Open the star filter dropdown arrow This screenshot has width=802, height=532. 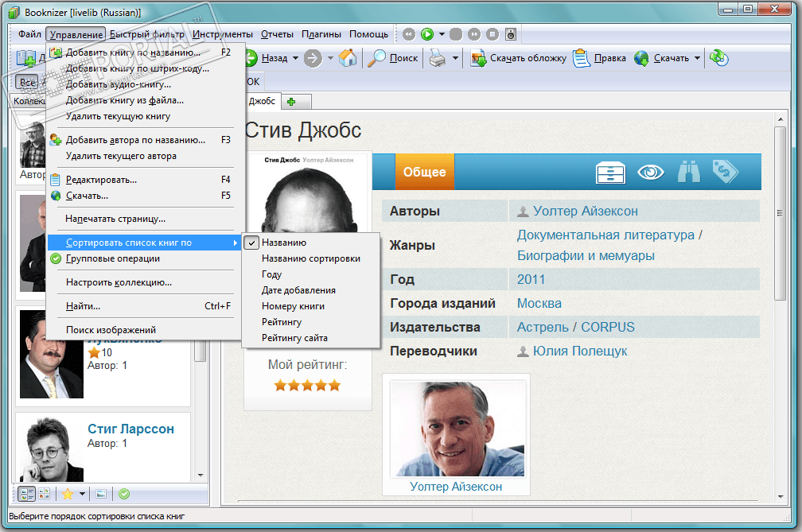point(82,494)
